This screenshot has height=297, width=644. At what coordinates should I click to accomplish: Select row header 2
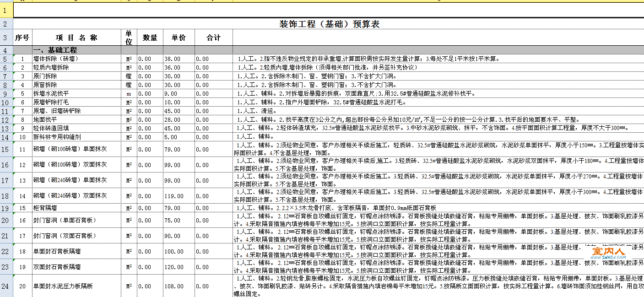click(x=6, y=24)
